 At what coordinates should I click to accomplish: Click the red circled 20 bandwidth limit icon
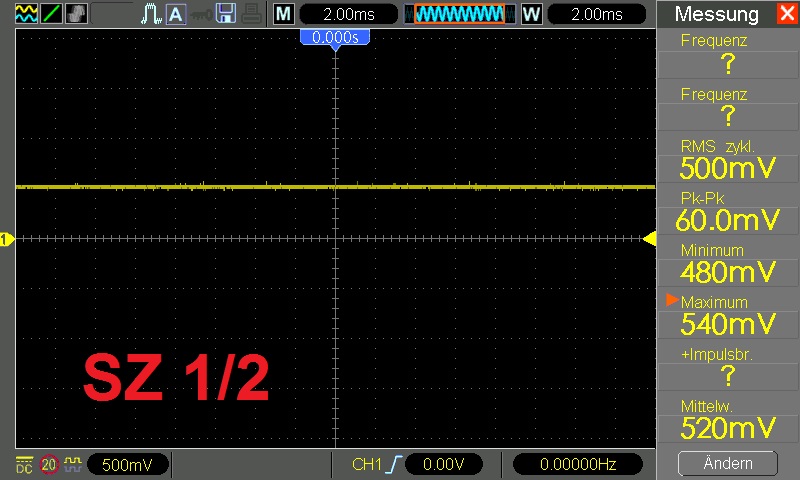point(49,464)
